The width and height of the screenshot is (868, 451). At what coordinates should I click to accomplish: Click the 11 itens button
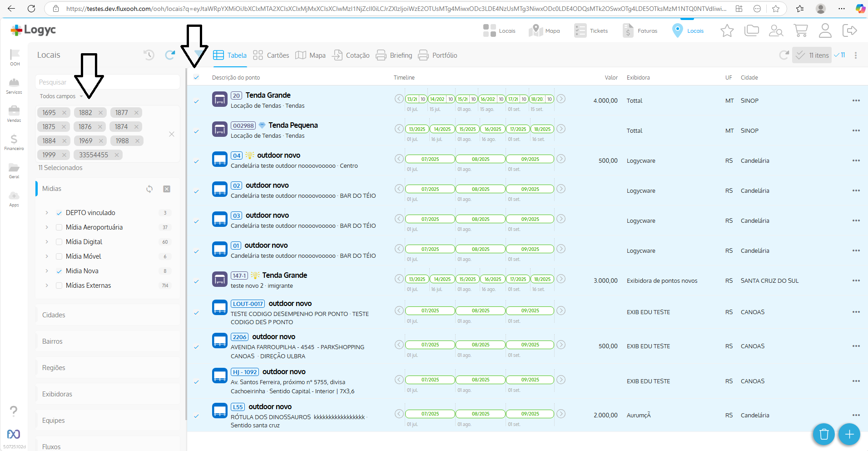click(812, 55)
